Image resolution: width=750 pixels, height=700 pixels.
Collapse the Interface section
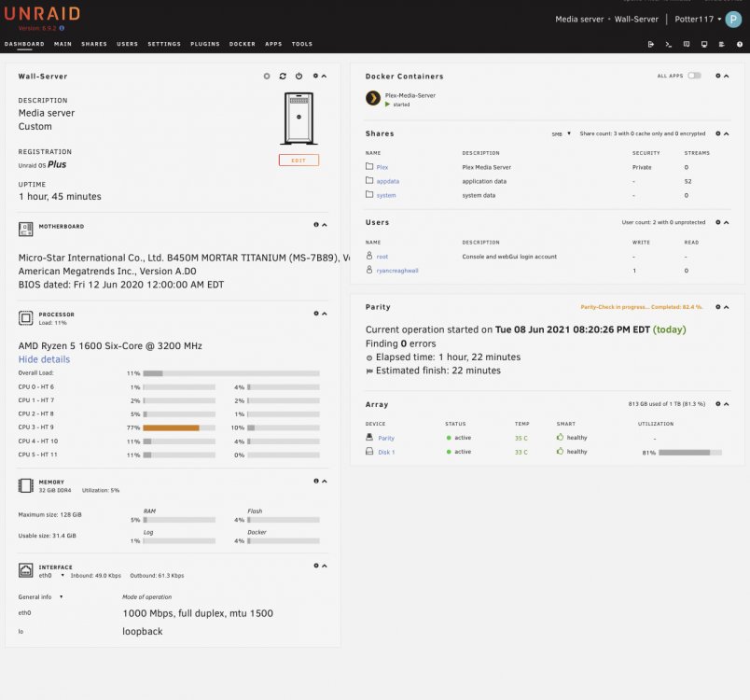(x=325, y=566)
